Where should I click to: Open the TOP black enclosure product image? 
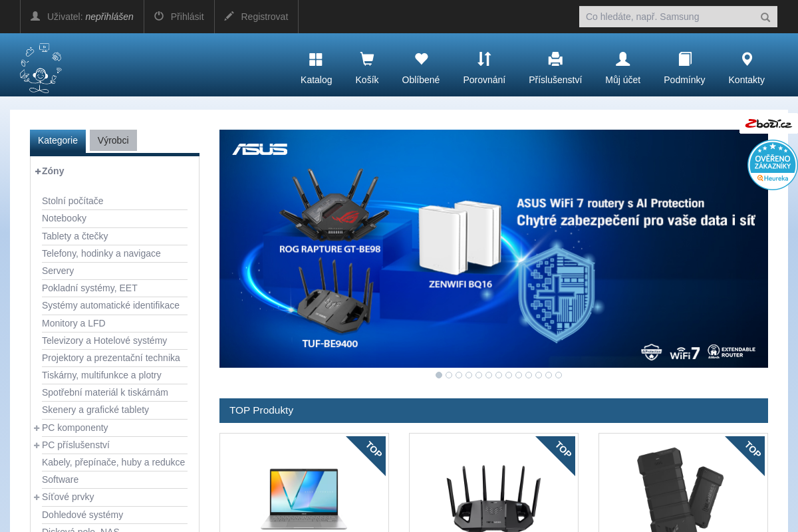tap(680, 489)
